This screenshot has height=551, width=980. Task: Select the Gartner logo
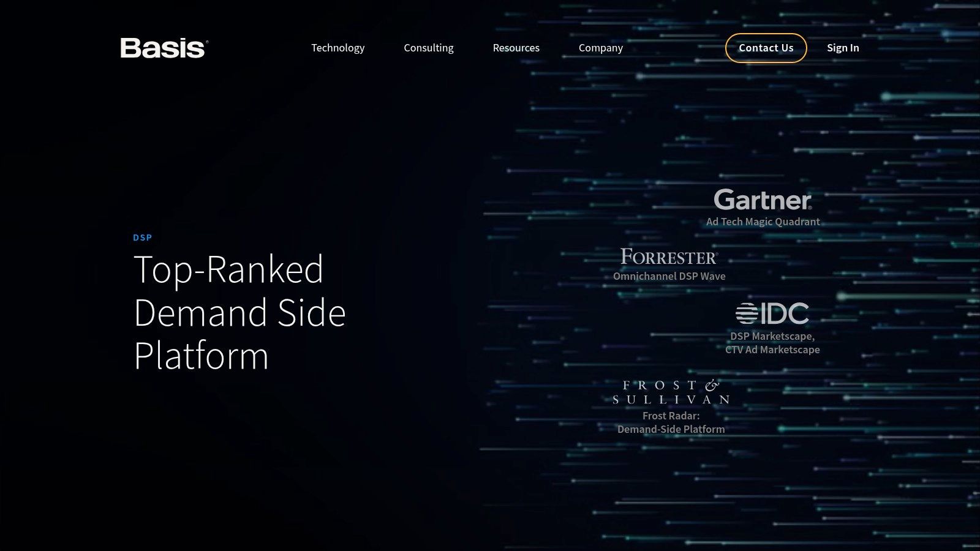coord(763,201)
